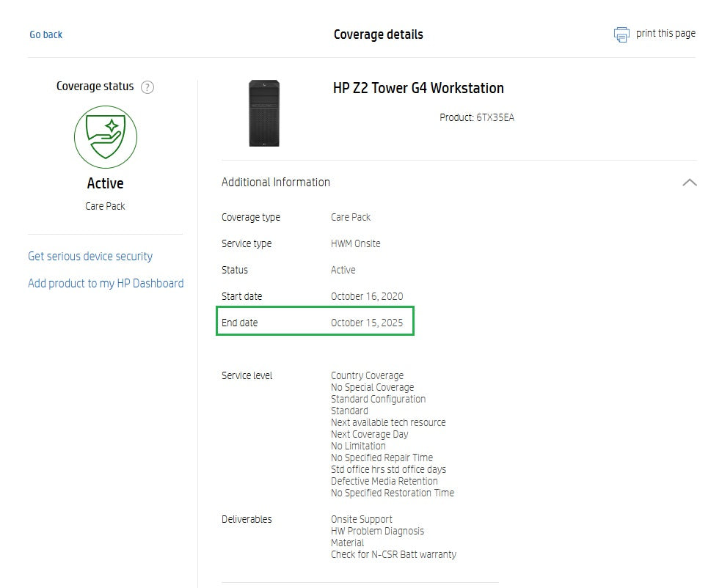Click the 'Care Pack' coverage type value
722x588 pixels.
[351, 217]
